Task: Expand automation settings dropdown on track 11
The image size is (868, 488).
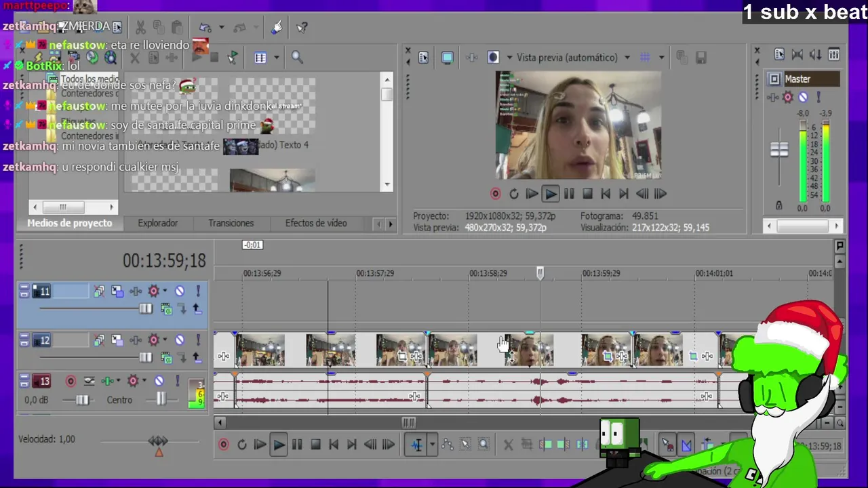Action: pyautogui.click(x=165, y=291)
